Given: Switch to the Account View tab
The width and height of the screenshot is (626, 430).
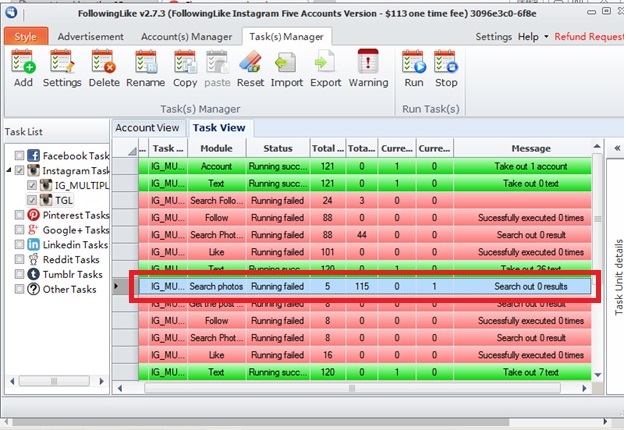Looking at the screenshot, I should [x=147, y=128].
